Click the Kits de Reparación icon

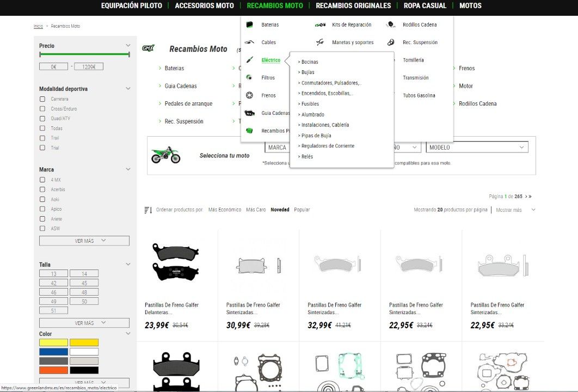click(321, 24)
